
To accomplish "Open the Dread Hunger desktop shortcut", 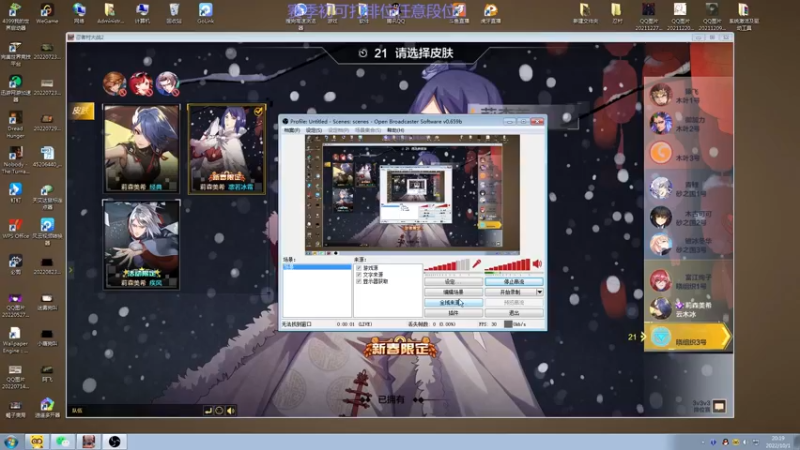I will 15,125.
